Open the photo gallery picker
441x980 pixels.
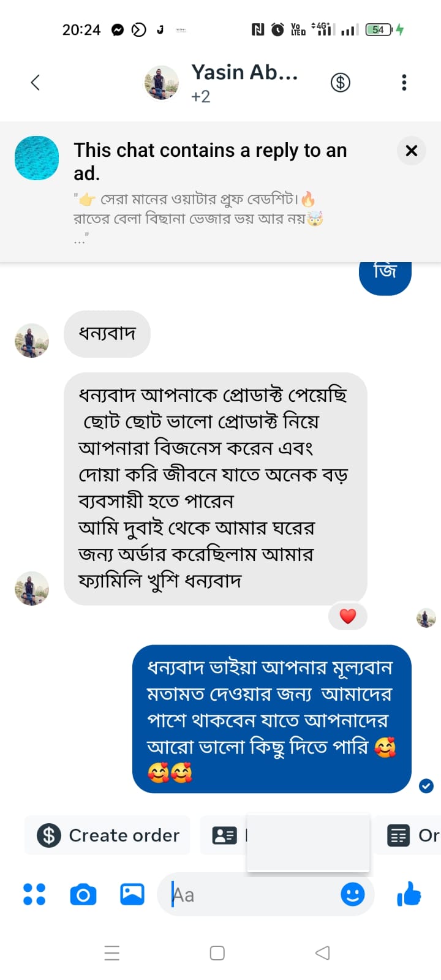click(132, 894)
